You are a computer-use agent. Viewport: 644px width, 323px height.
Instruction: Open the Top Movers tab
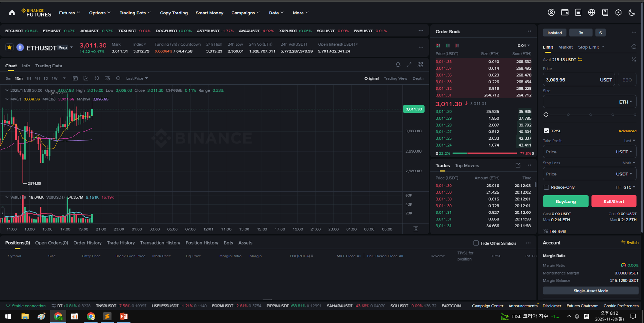point(467,165)
